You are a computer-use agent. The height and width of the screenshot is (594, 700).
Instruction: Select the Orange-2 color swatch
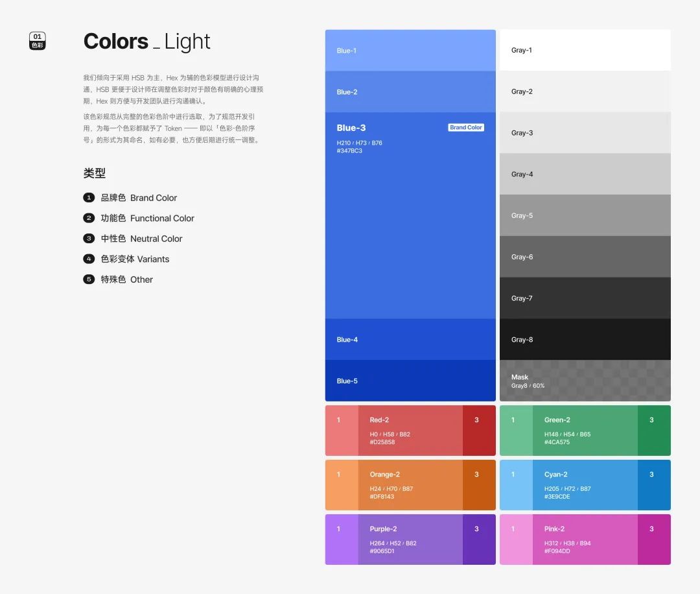pyautogui.click(x=410, y=485)
